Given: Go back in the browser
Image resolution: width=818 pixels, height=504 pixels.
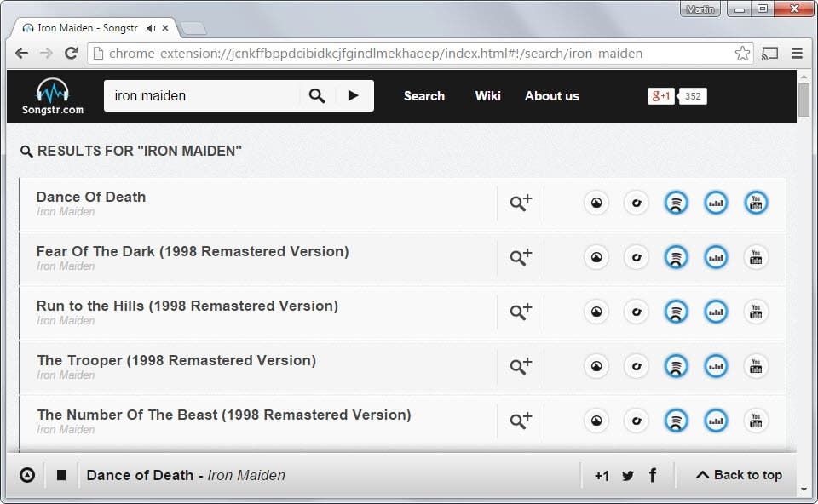Looking at the screenshot, I should 21,53.
